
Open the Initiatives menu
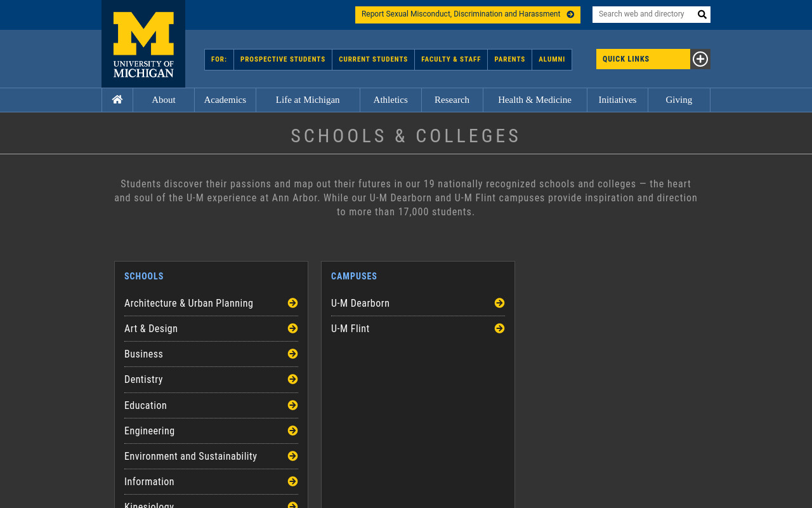617,100
